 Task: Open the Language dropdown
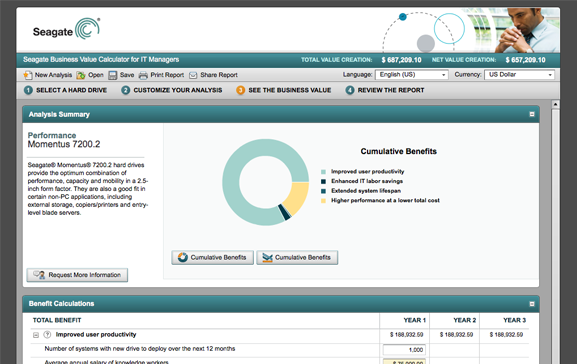coord(411,75)
